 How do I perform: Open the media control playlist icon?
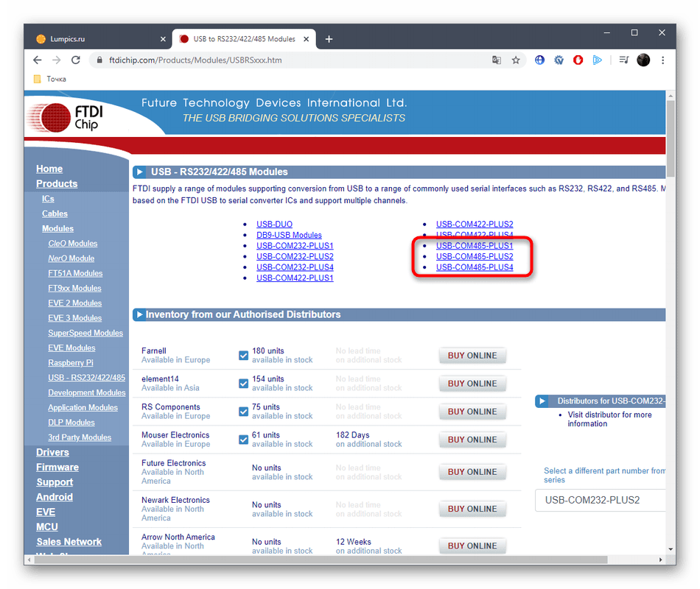623,60
